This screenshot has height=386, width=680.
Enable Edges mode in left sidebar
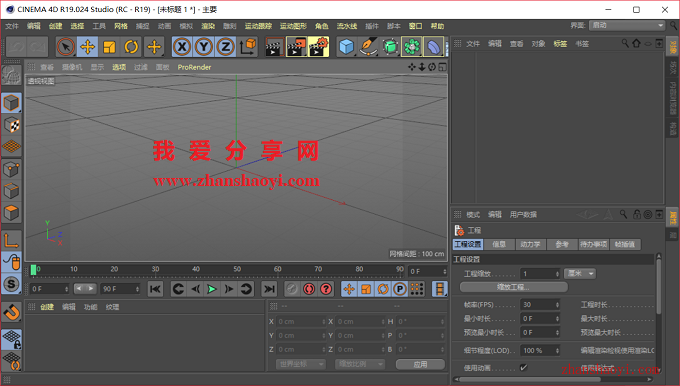11,191
